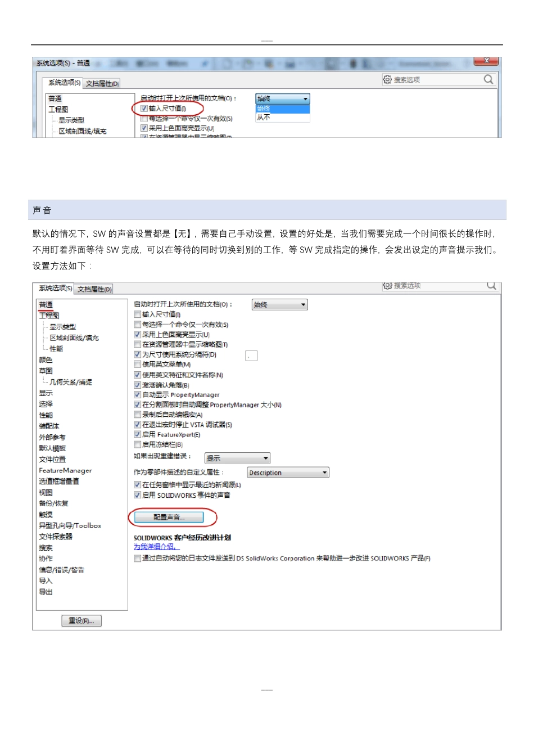The width and height of the screenshot is (534, 756).
Task: Enable 使用英文菜单 checkbox
Action: [x=137, y=364]
